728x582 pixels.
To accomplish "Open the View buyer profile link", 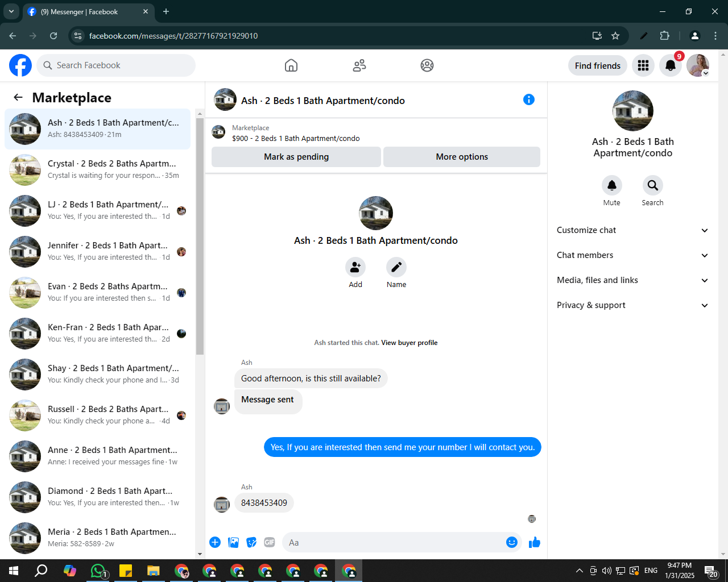I will pyautogui.click(x=409, y=343).
